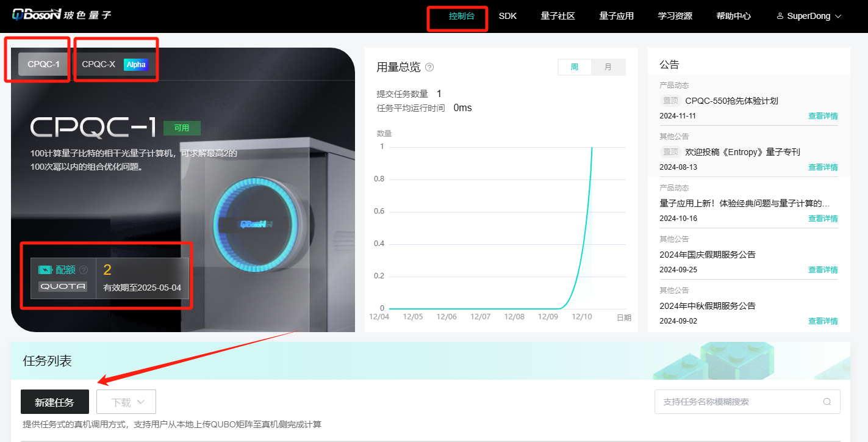Click the user avatar icon by SuperDong
This screenshot has height=442, width=868.
coord(780,16)
